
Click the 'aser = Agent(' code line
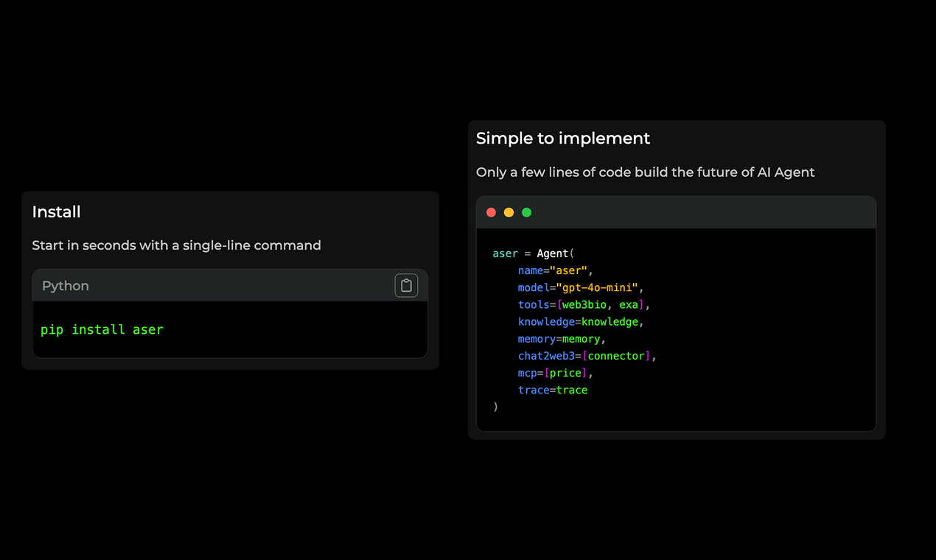point(534,253)
